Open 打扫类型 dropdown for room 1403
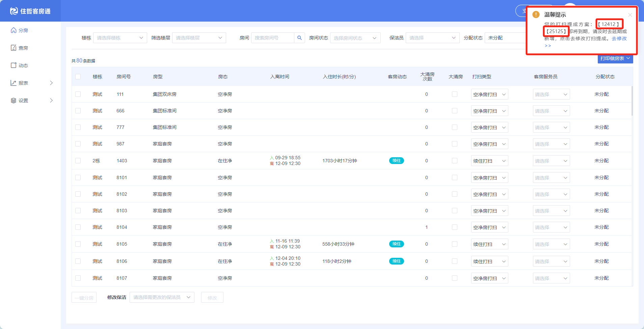 (x=489, y=161)
